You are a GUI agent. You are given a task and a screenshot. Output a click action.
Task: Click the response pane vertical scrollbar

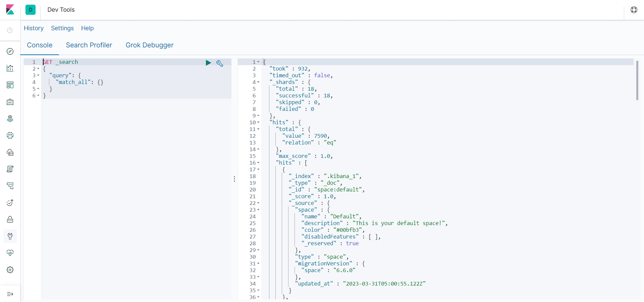click(x=637, y=81)
